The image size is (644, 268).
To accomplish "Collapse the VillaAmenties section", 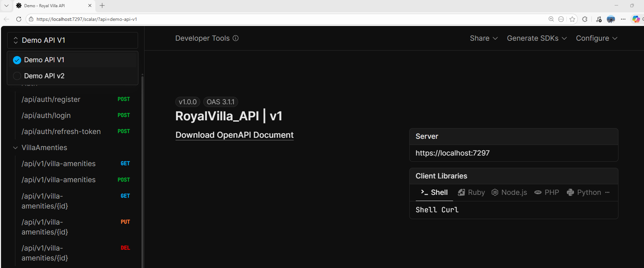I will pyautogui.click(x=15, y=148).
